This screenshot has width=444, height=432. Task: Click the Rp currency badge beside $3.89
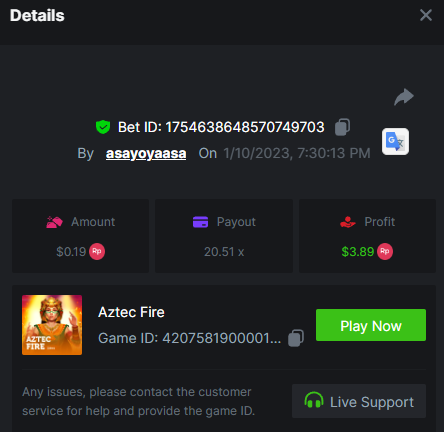coord(385,251)
